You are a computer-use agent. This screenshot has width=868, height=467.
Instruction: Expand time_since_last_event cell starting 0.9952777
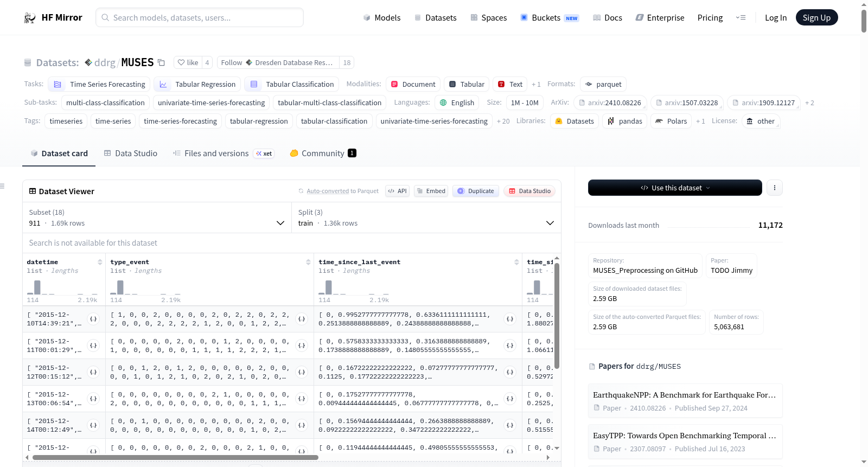(510, 319)
